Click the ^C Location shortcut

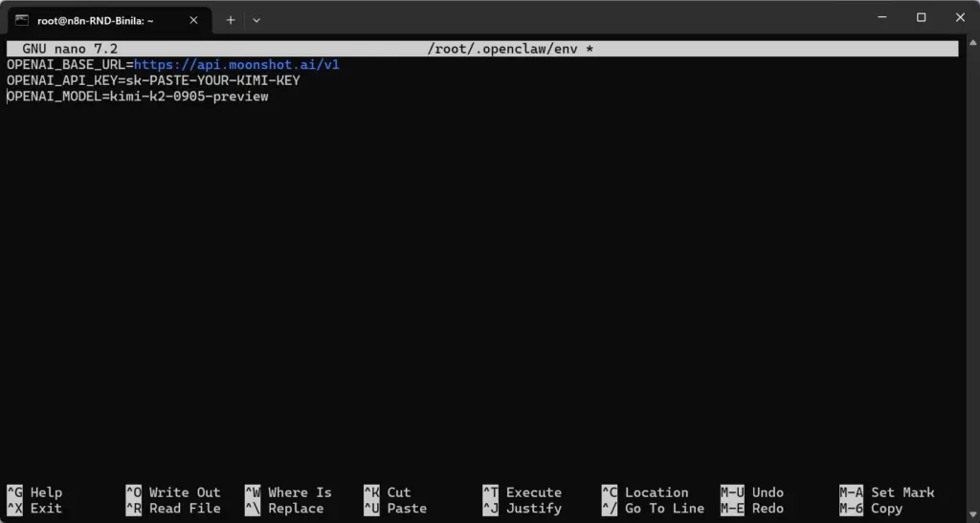[x=645, y=492]
